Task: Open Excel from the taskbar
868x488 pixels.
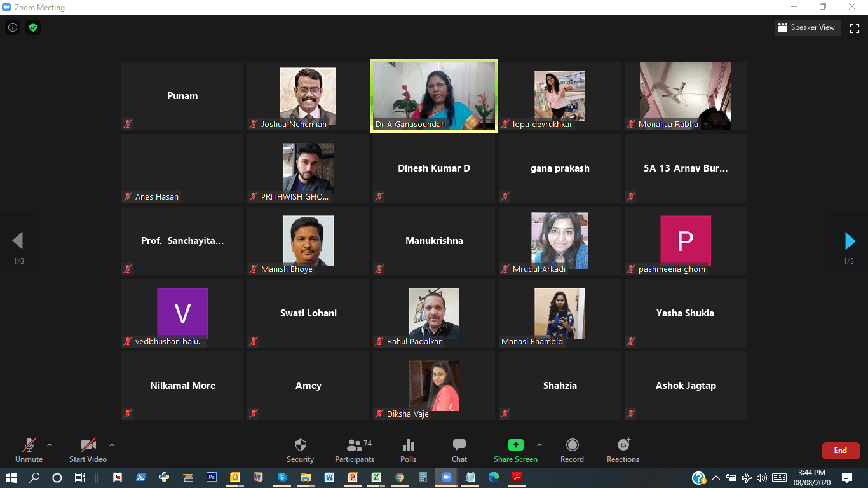Action: click(x=376, y=477)
